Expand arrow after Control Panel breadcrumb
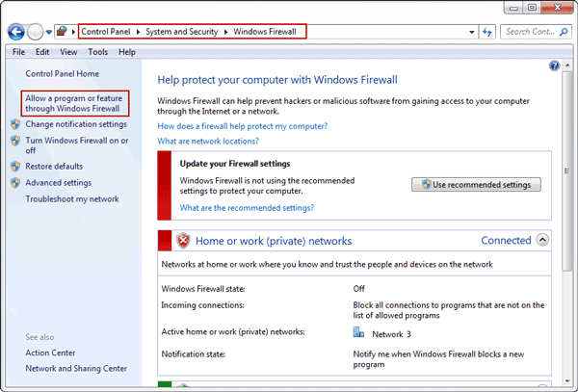The image size is (578, 392). (x=138, y=32)
